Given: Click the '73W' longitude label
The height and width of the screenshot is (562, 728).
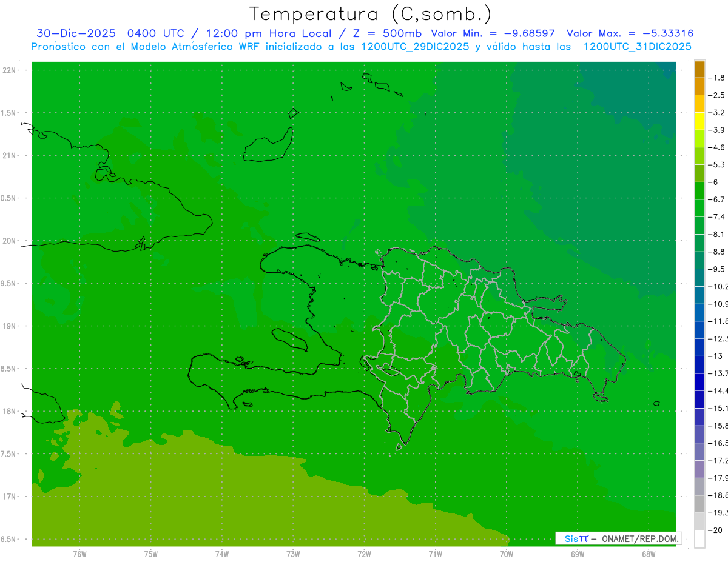Looking at the screenshot, I should click(x=293, y=554).
